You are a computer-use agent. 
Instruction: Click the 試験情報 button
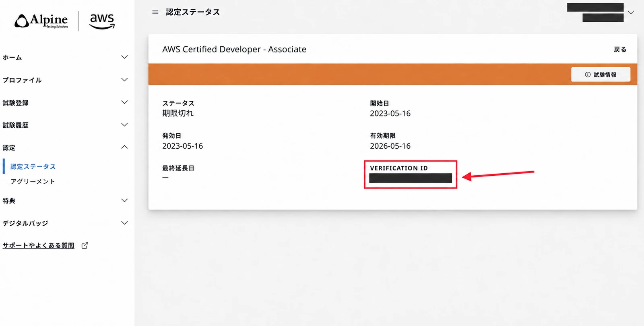click(601, 75)
